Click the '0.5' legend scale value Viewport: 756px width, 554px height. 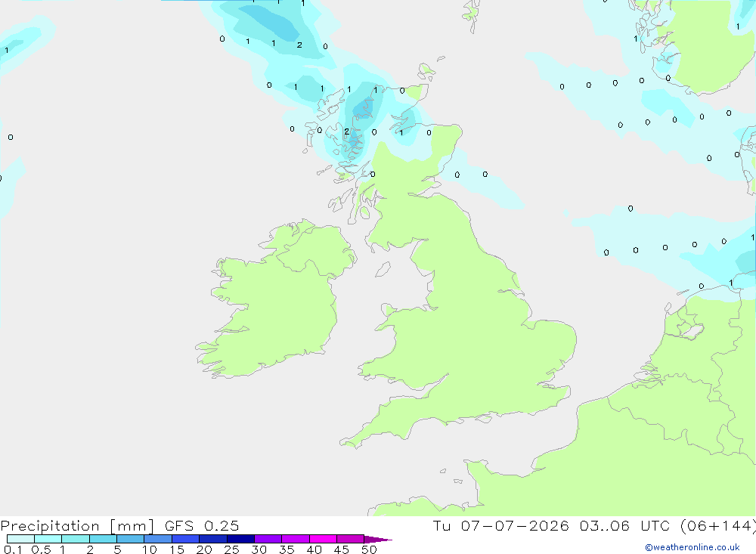point(41,549)
